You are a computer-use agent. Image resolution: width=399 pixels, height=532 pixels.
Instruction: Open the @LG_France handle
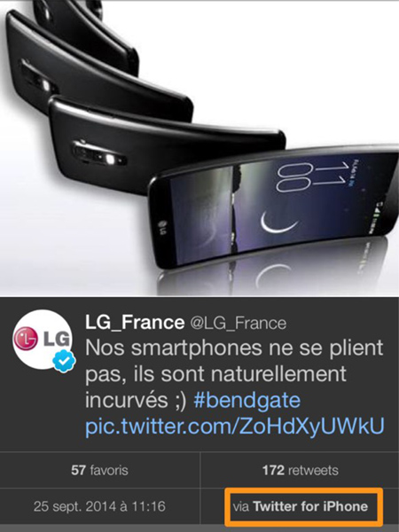click(x=238, y=323)
